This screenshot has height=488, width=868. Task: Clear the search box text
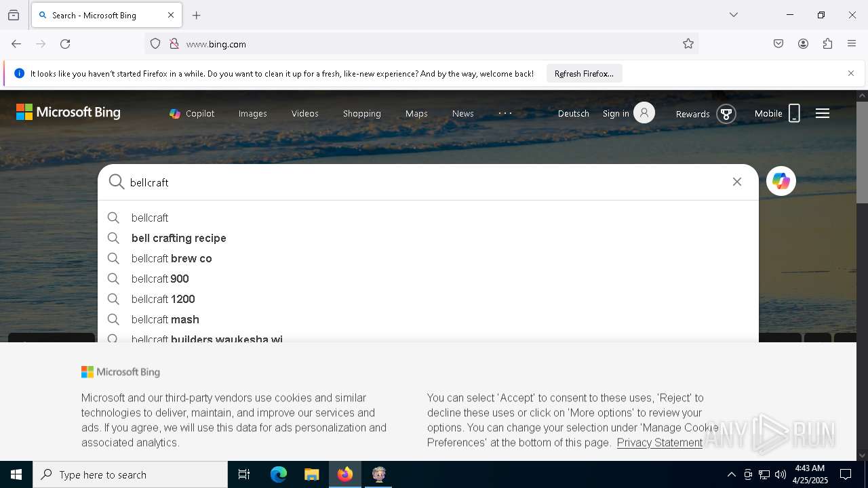click(x=737, y=182)
